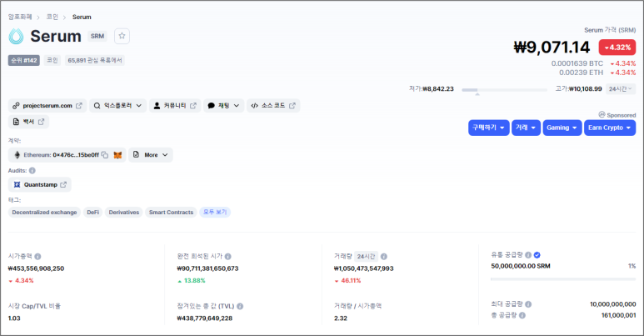
Task: Select the Decentralized exchange tag
Action: coord(44,213)
